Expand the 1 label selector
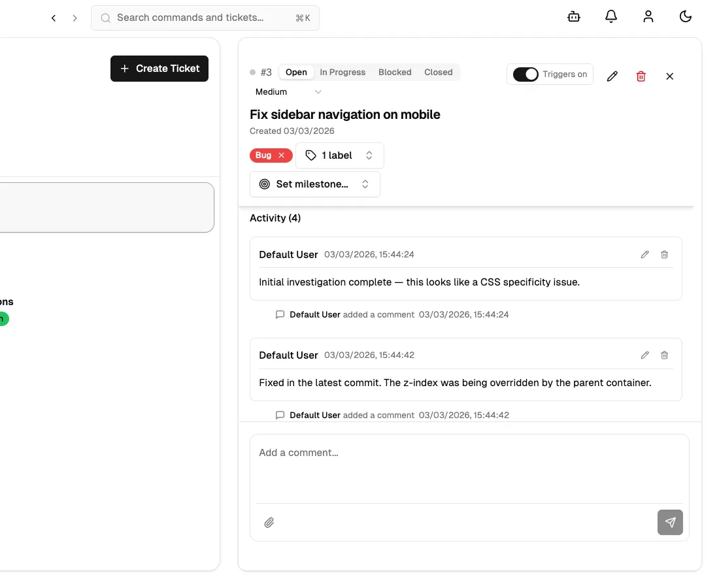Viewport: 719px width, 588px height. click(340, 155)
